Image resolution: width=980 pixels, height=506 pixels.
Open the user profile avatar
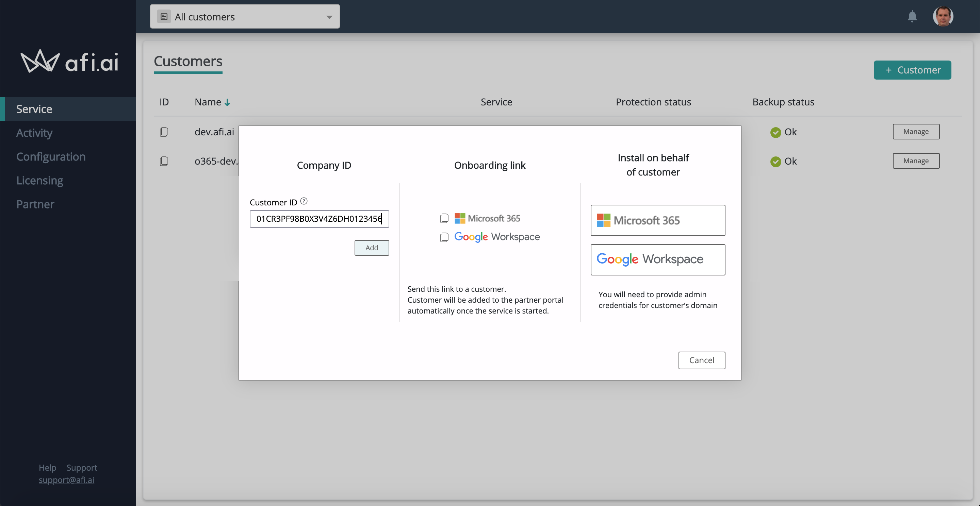coord(943,16)
